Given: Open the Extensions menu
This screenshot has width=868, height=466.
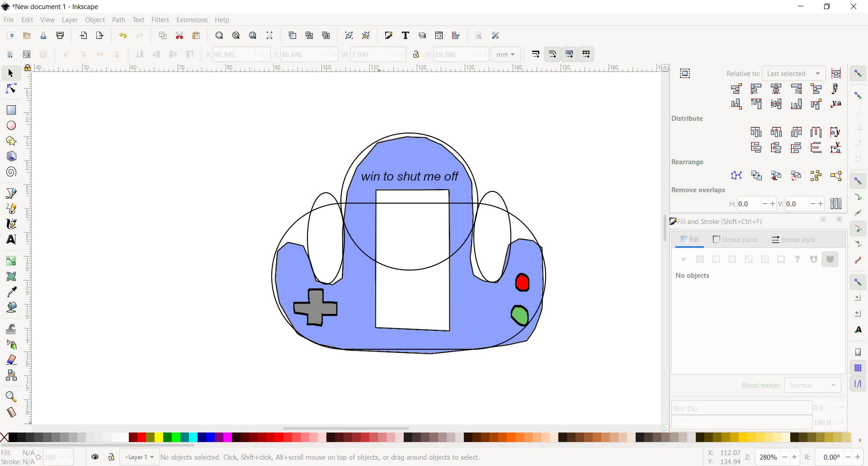Looking at the screenshot, I should tap(192, 20).
